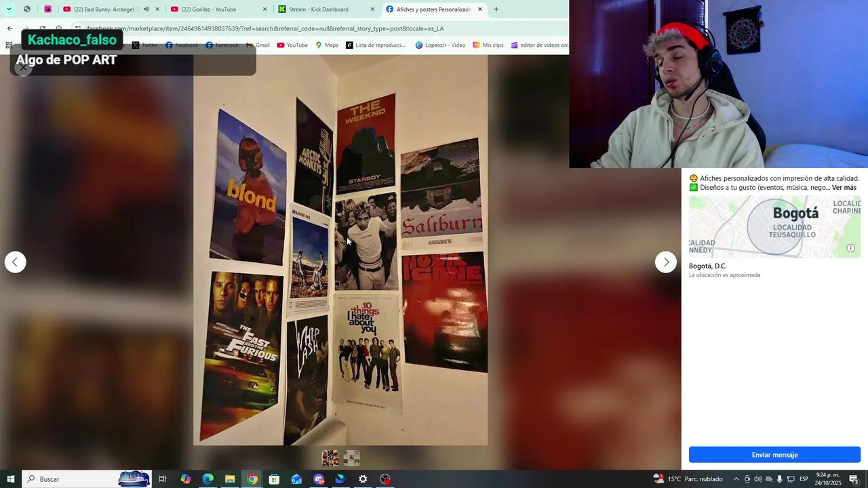Viewport: 868px width, 488px height.
Task: Open the network status tray icon
Action: coord(791,479)
